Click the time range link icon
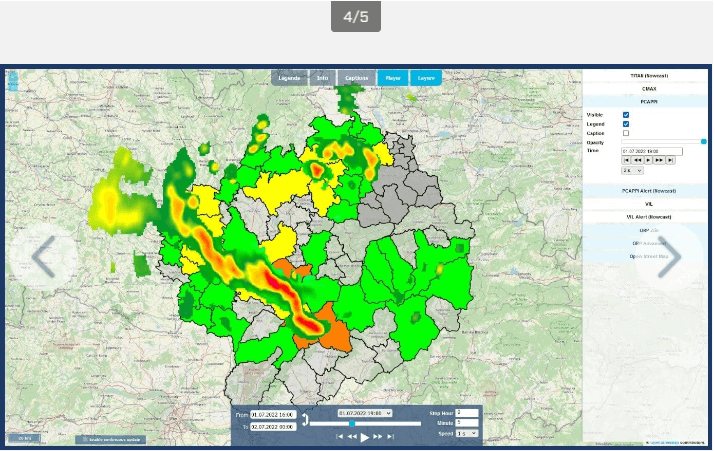The height and width of the screenshot is (451, 715). click(305, 418)
